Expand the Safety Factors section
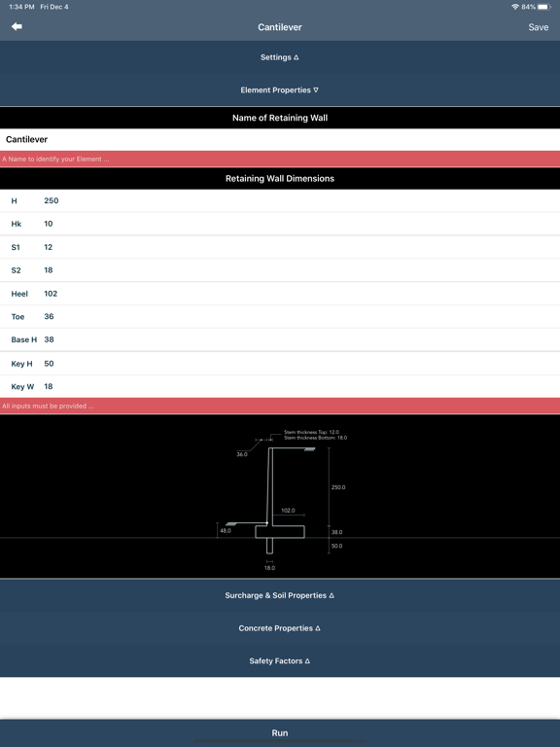Image resolution: width=560 pixels, height=747 pixels. (x=280, y=661)
